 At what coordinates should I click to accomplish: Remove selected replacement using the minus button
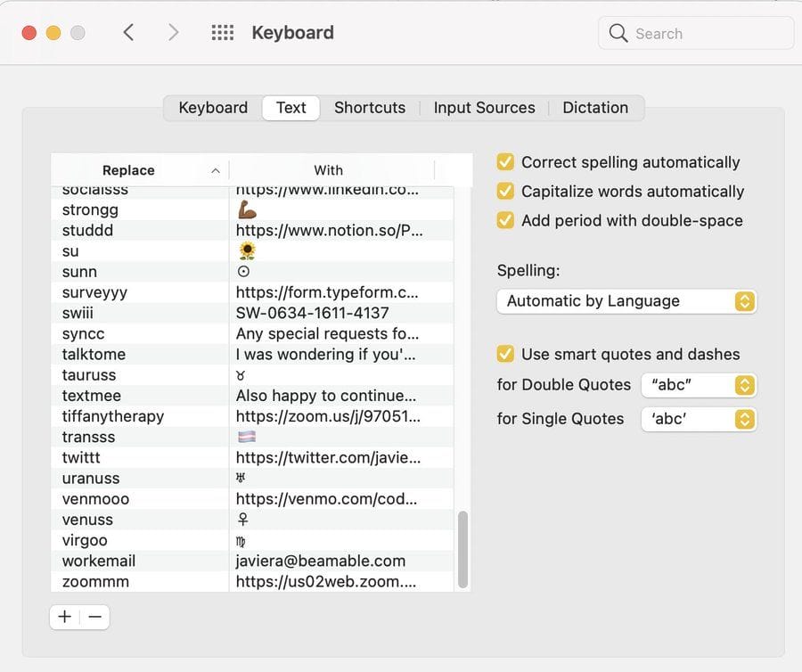click(x=94, y=616)
